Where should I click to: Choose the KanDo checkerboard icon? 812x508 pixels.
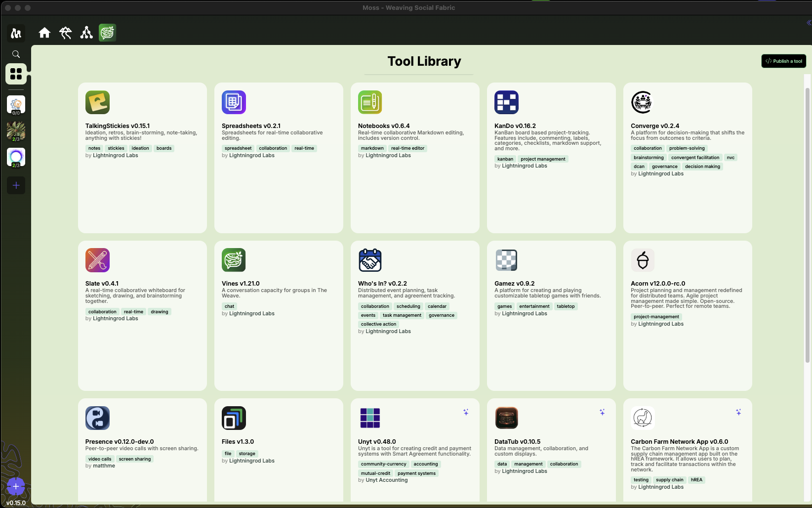point(506,102)
